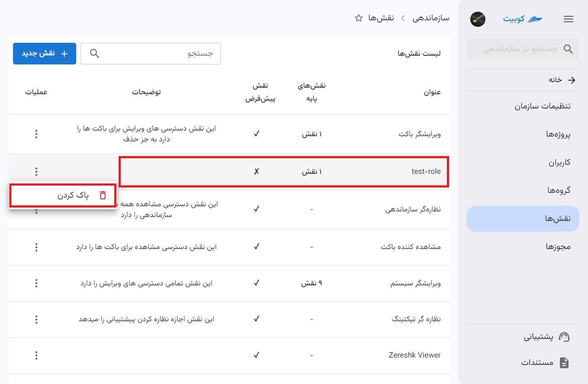
Task: Open the actions menu for ویرایشگر باکت
Action: (x=36, y=134)
